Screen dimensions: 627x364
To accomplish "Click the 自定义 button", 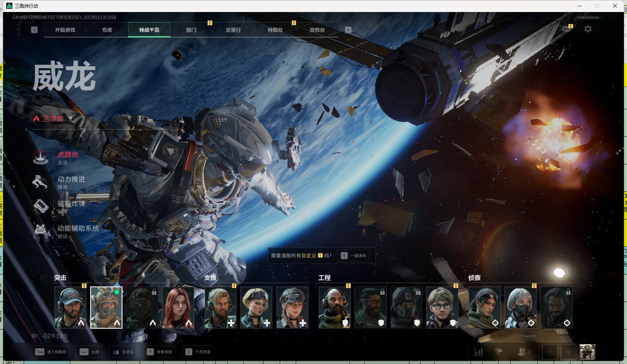I will point(123,352).
